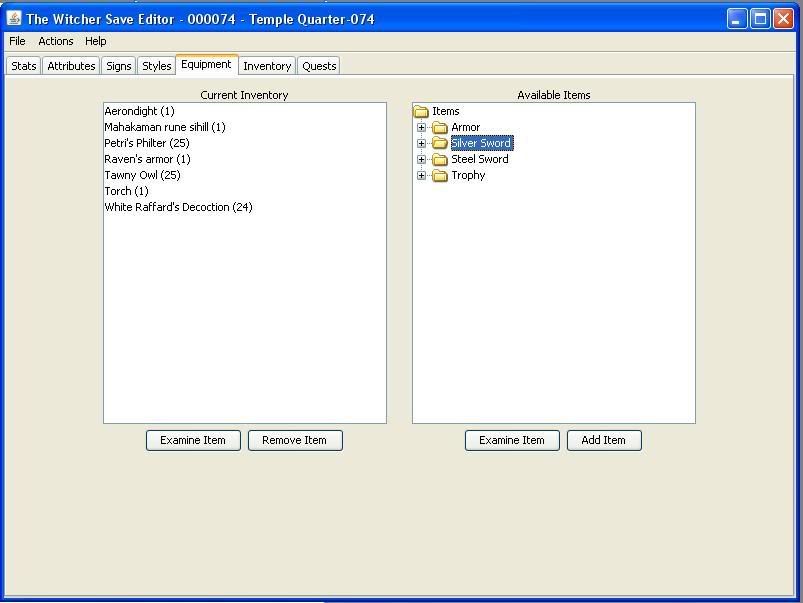The width and height of the screenshot is (803, 603).
Task: Select the Trophy tree label
Action: tap(468, 175)
